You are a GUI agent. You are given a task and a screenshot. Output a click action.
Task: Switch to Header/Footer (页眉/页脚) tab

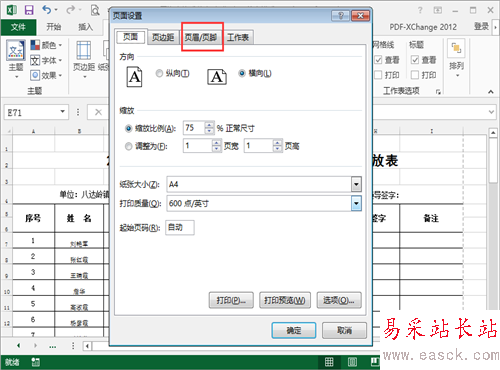click(x=201, y=37)
